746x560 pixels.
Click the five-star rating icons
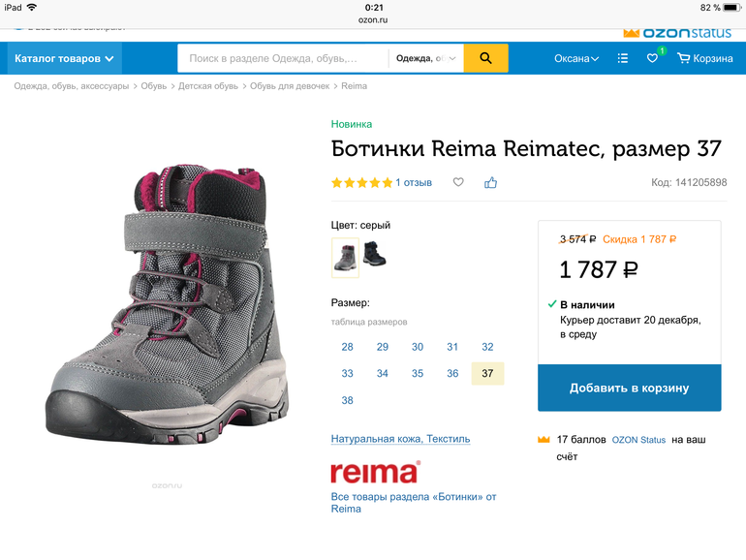coord(361,182)
